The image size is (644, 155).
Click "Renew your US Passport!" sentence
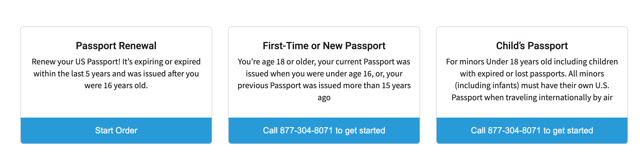point(76,62)
